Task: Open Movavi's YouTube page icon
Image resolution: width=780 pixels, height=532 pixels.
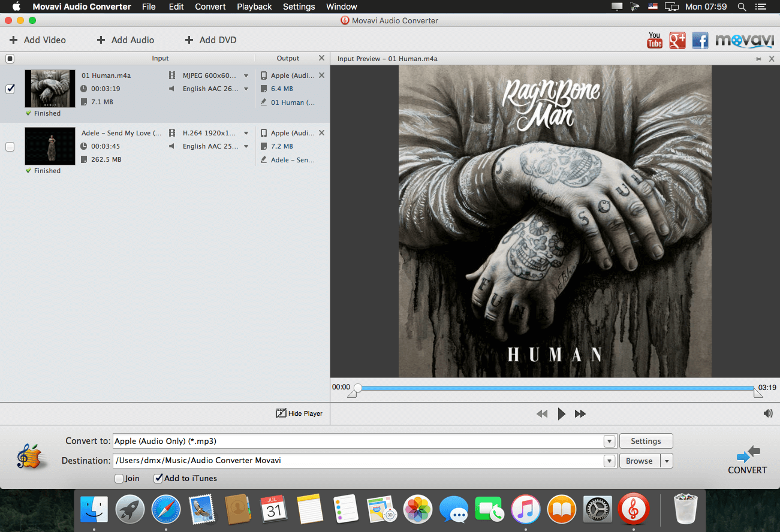Action: click(654, 41)
